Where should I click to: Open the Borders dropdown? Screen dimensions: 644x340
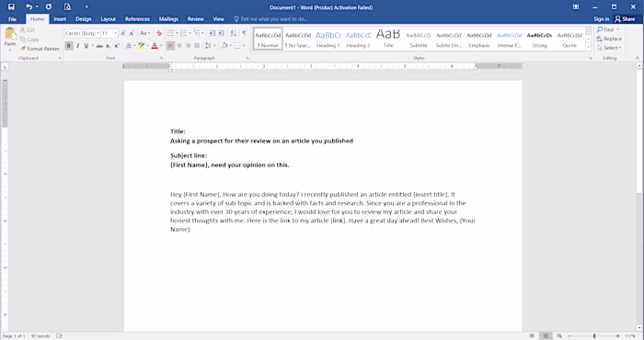click(244, 46)
